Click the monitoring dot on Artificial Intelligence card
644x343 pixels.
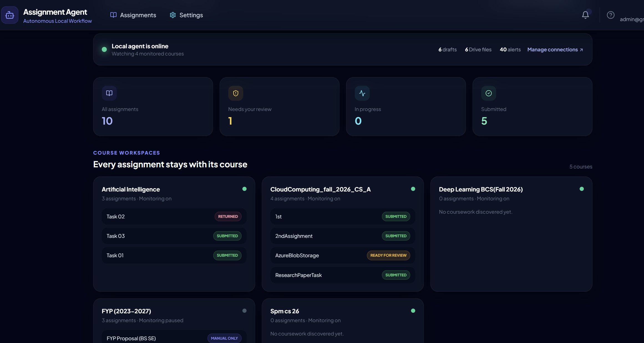[x=244, y=189]
